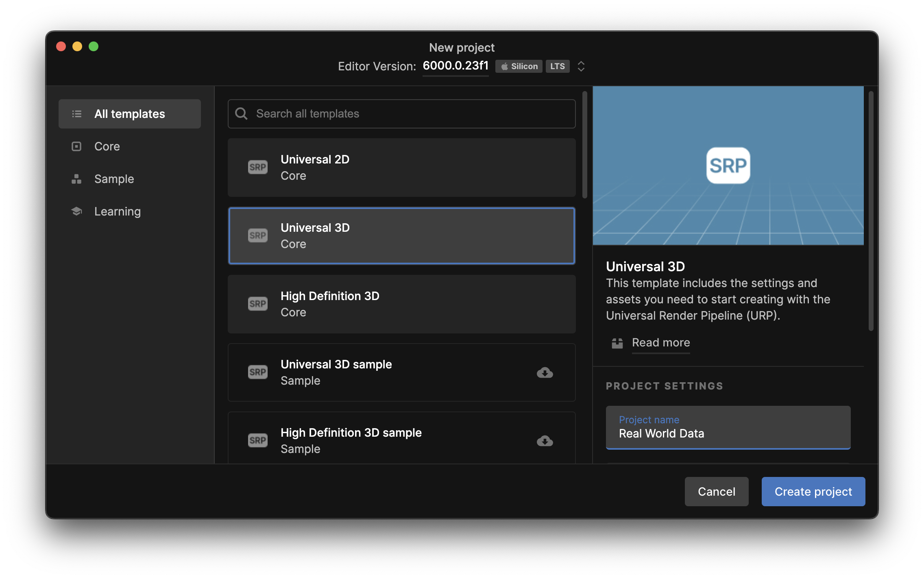Click SRP icon on Universal 3D sample row

click(x=258, y=372)
